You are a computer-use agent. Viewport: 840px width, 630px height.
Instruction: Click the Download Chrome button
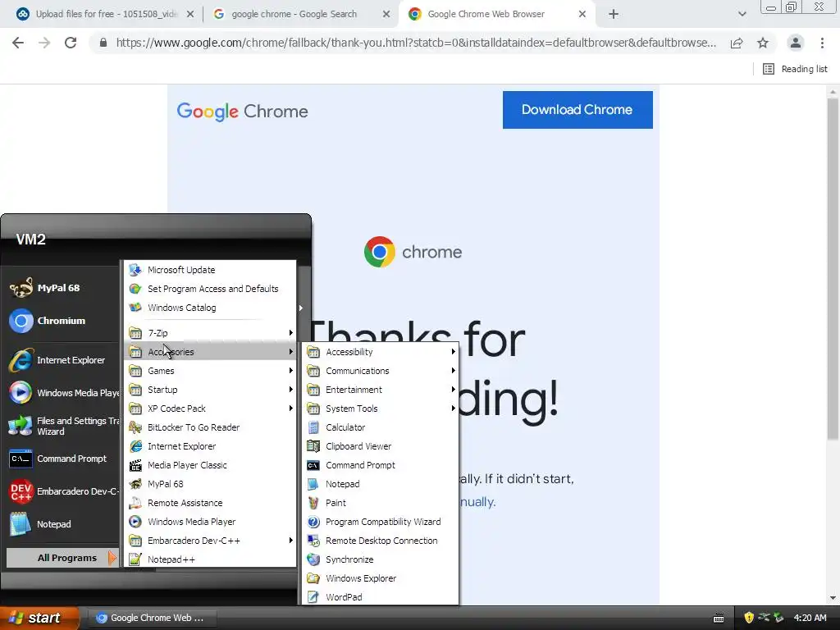tap(577, 110)
